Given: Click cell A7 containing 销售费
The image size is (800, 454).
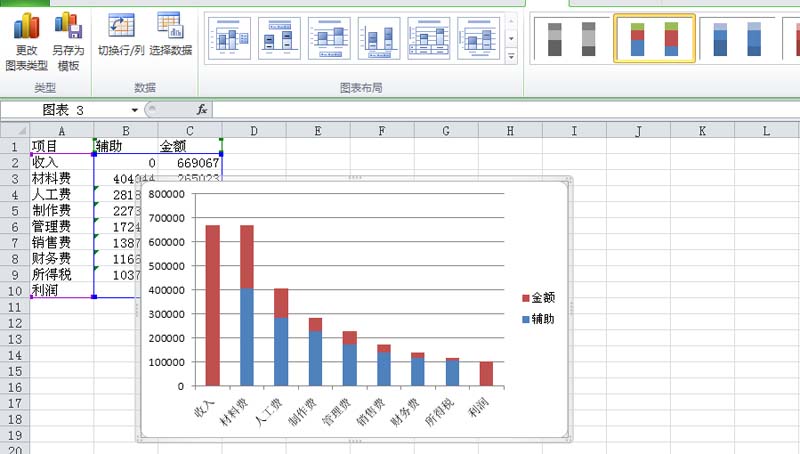Looking at the screenshot, I should click(x=62, y=243).
